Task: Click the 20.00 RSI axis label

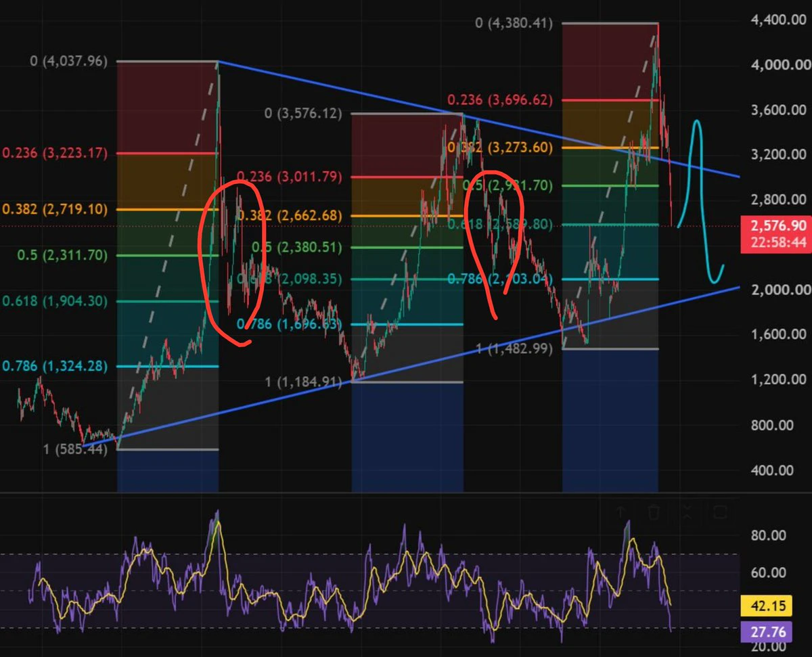Action: pos(769,646)
